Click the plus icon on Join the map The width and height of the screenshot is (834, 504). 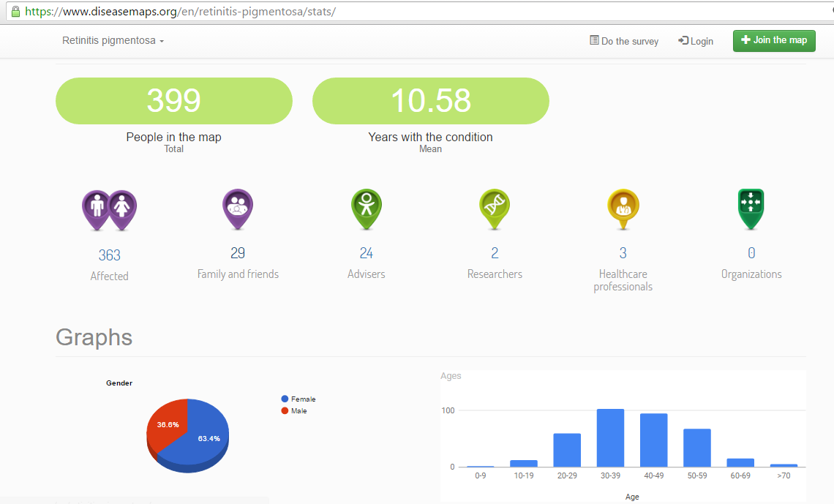[745, 40]
